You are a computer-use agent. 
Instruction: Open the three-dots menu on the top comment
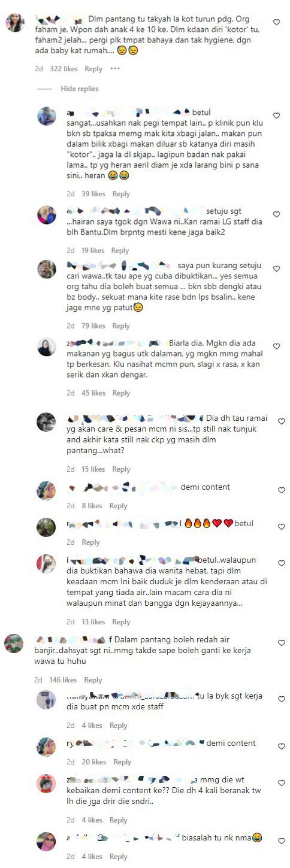tap(115, 69)
